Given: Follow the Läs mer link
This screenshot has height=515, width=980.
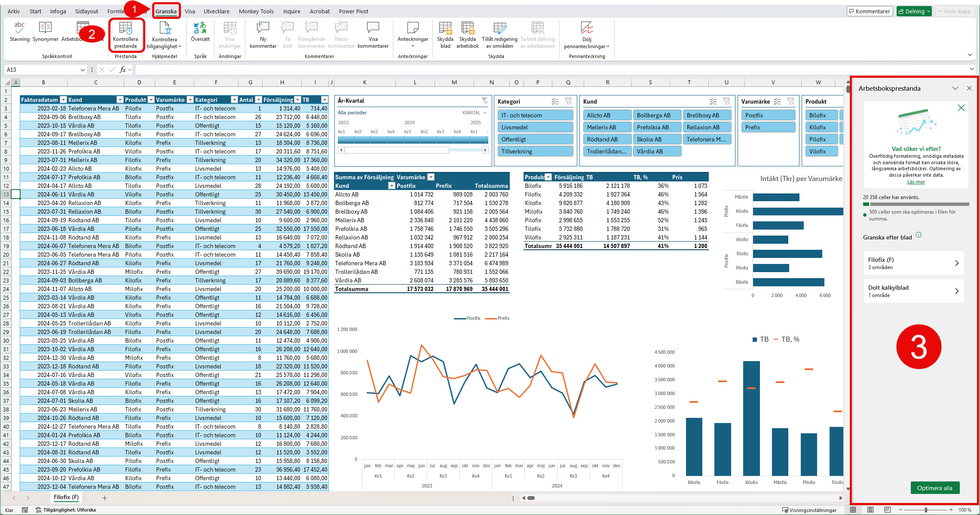Looking at the screenshot, I should (x=916, y=182).
